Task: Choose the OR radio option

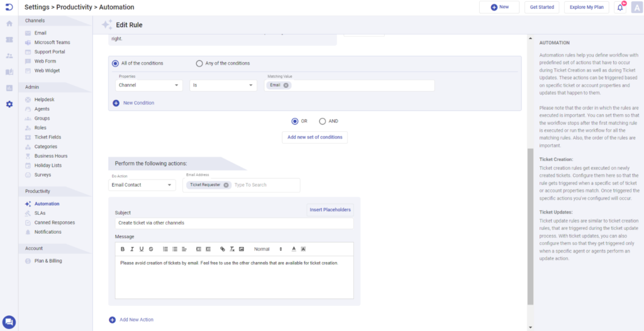Action: tap(294, 121)
